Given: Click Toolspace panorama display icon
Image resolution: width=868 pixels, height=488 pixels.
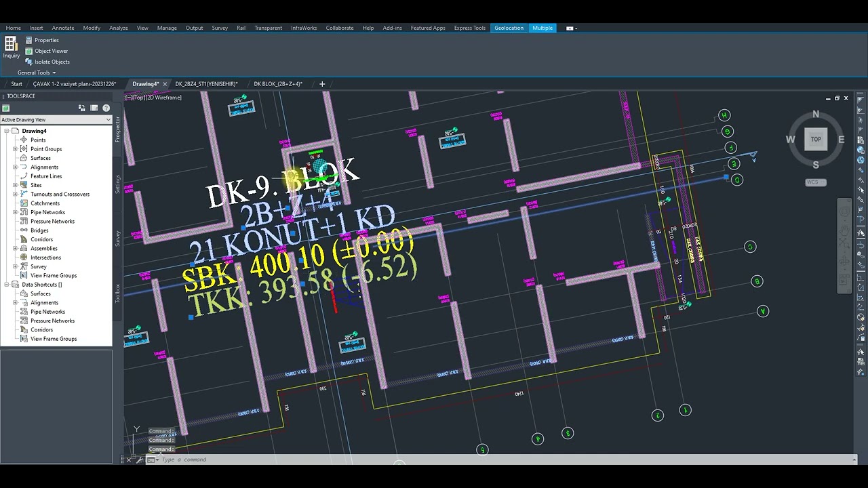Looking at the screenshot, I should point(82,108).
